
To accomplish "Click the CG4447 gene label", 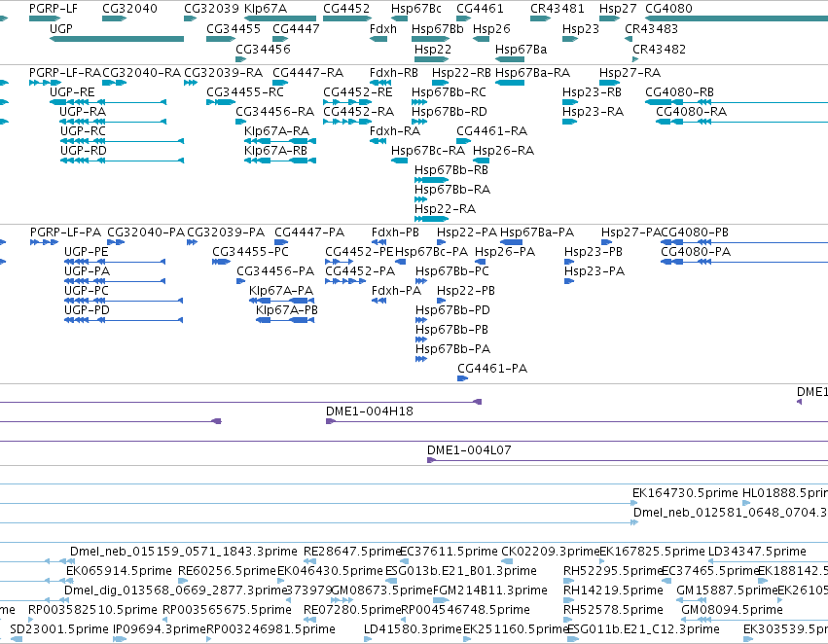I will point(296,29).
